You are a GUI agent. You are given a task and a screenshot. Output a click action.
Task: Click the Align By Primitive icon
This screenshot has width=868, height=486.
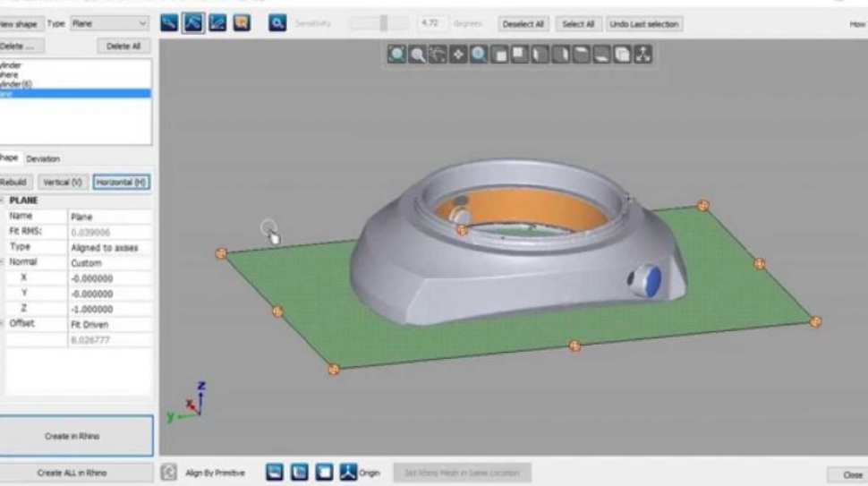168,472
